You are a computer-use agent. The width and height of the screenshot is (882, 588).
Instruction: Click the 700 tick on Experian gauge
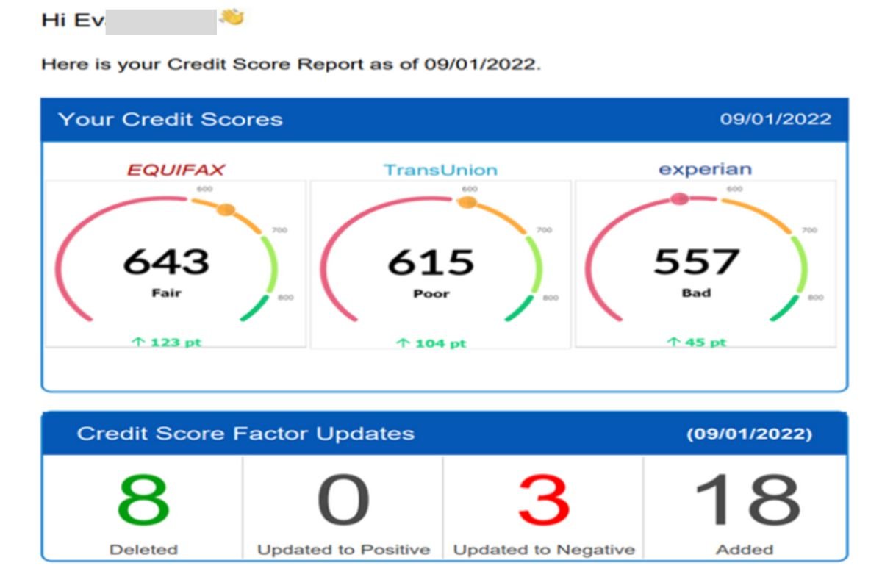pos(809,230)
